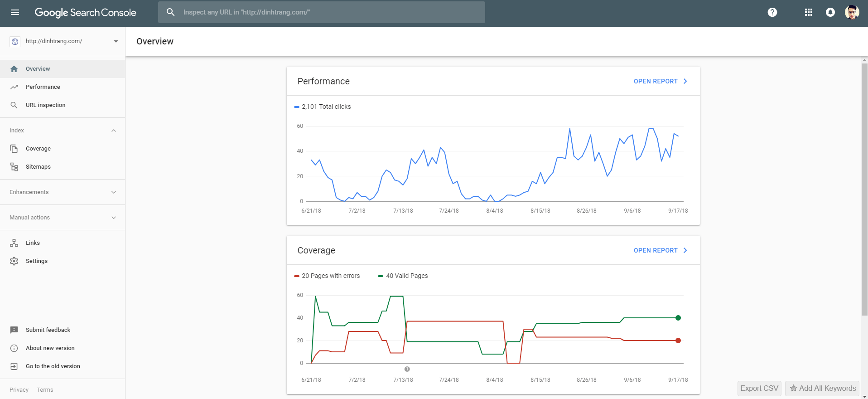Screen dimensions: 868x399
Task: Click the Links network icon
Action: [x=14, y=243]
